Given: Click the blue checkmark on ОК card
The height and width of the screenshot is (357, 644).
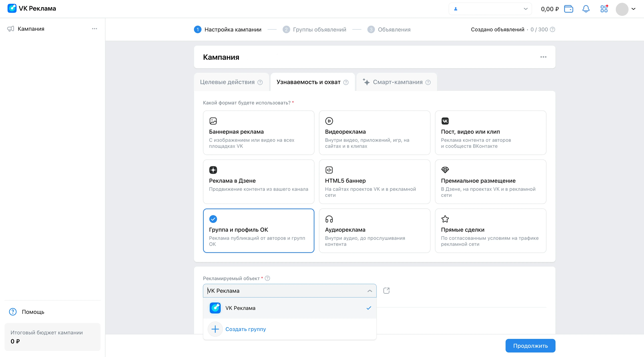Looking at the screenshot, I should click(x=213, y=219).
